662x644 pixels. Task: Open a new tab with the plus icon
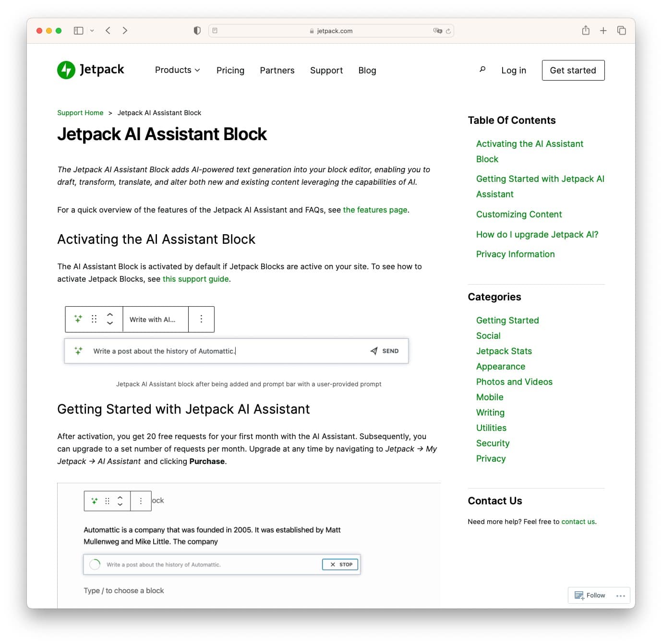click(x=603, y=30)
